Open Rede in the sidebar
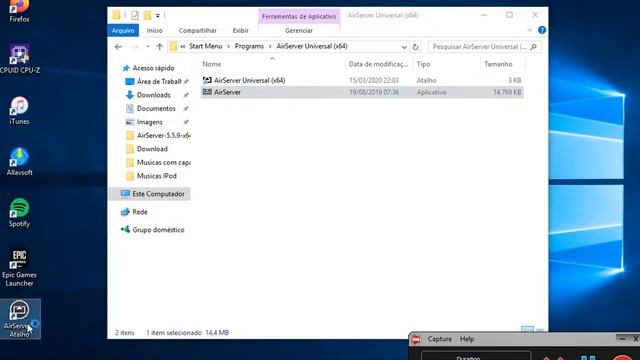 click(140, 212)
